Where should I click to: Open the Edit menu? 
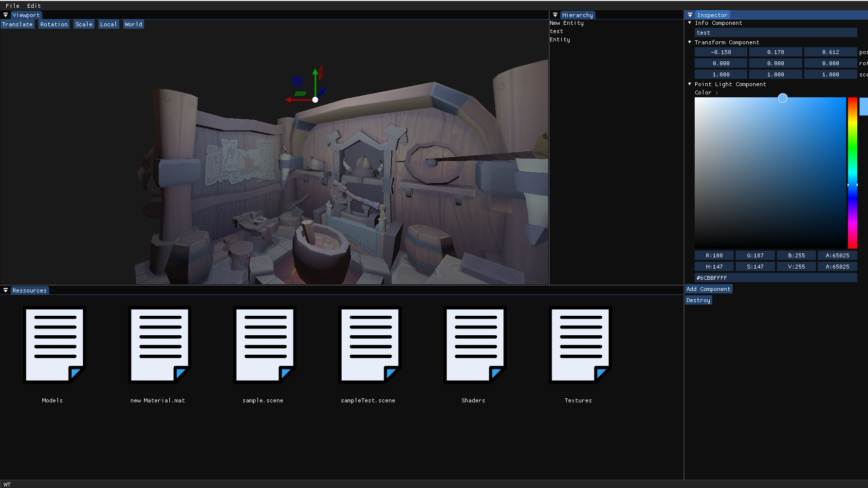click(34, 6)
